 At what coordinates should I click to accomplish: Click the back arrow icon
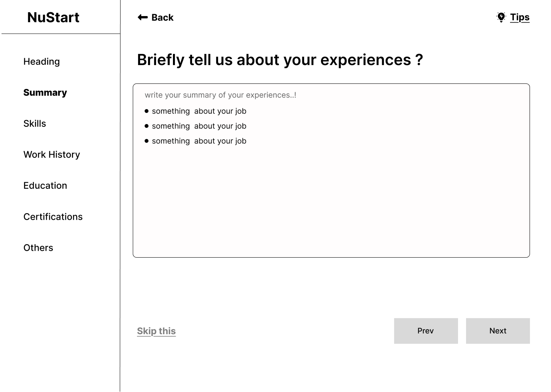tap(143, 17)
